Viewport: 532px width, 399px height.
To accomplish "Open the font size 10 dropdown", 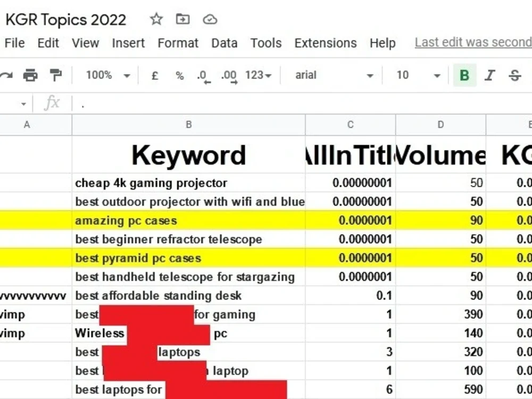I will tap(419, 75).
